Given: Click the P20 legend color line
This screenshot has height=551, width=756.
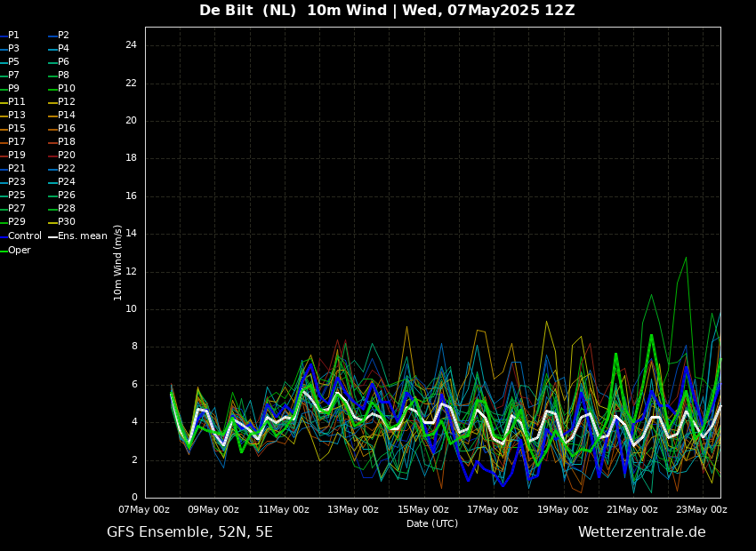Looking at the screenshot, I should 53,156.
